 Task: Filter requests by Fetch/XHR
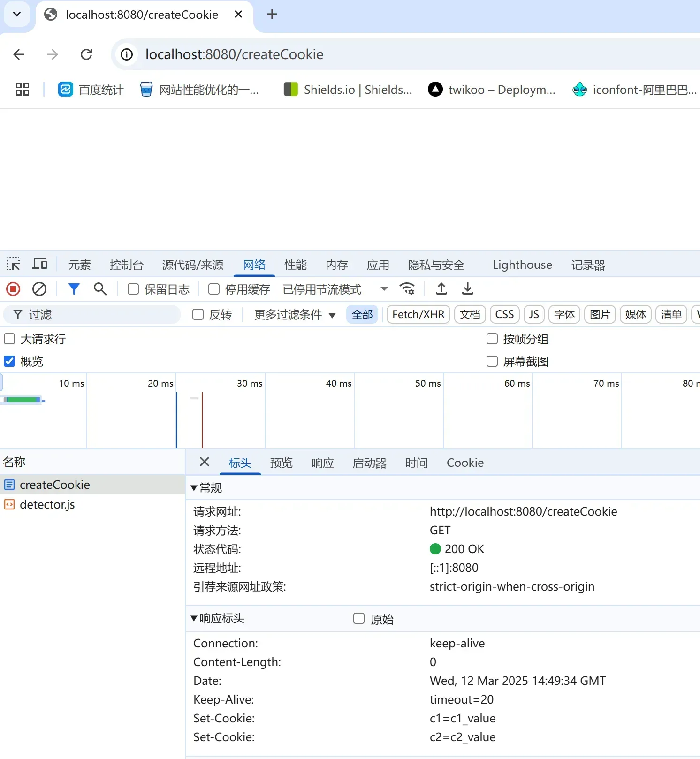[418, 314]
